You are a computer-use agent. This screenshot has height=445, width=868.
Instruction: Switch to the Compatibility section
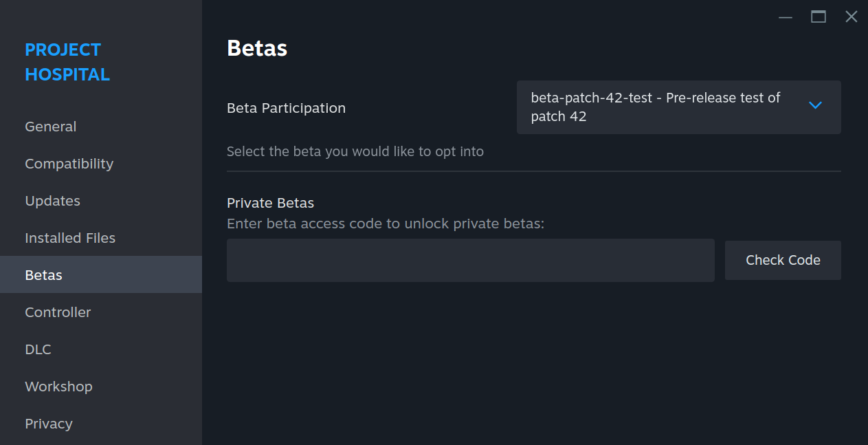[x=69, y=164]
